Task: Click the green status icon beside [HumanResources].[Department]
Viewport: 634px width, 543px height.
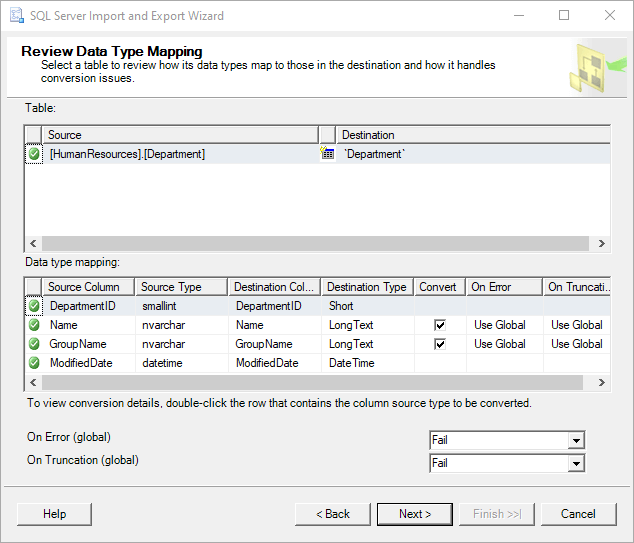Action: point(34,154)
